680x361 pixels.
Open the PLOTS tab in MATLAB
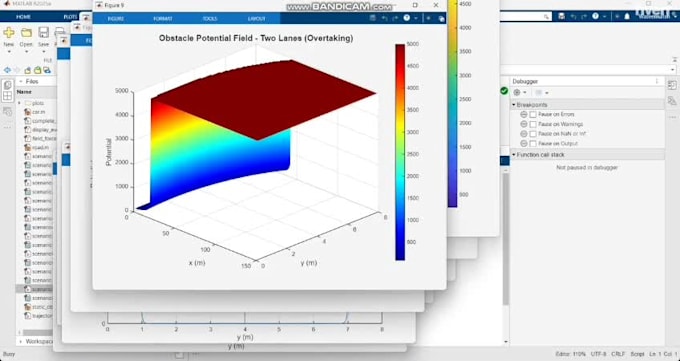[70, 17]
